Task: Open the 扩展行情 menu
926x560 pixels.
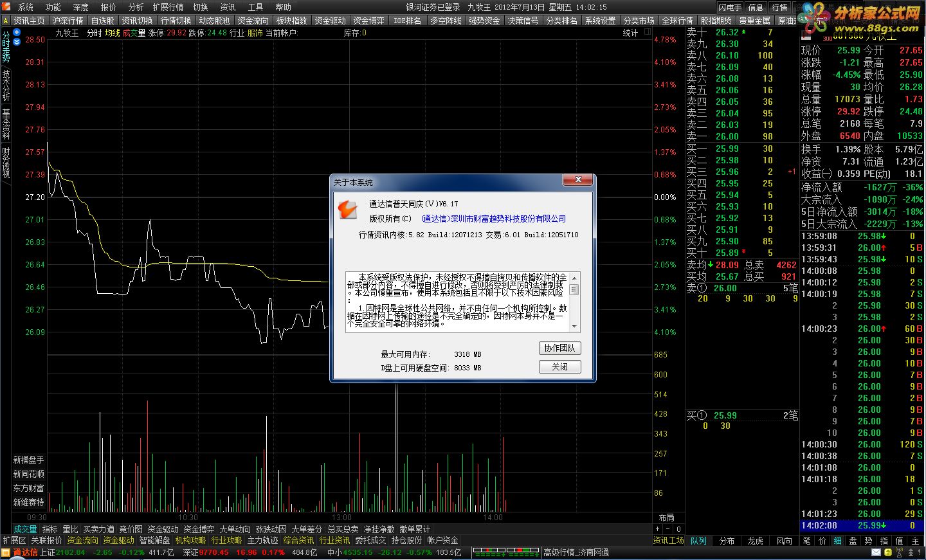Action: pyautogui.click(x=168, y=7)
